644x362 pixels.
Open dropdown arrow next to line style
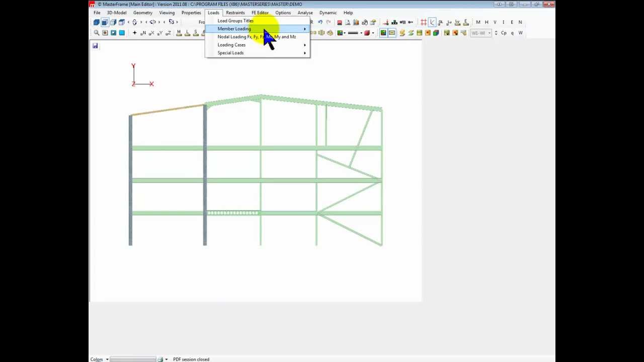[x=361, y=33]
